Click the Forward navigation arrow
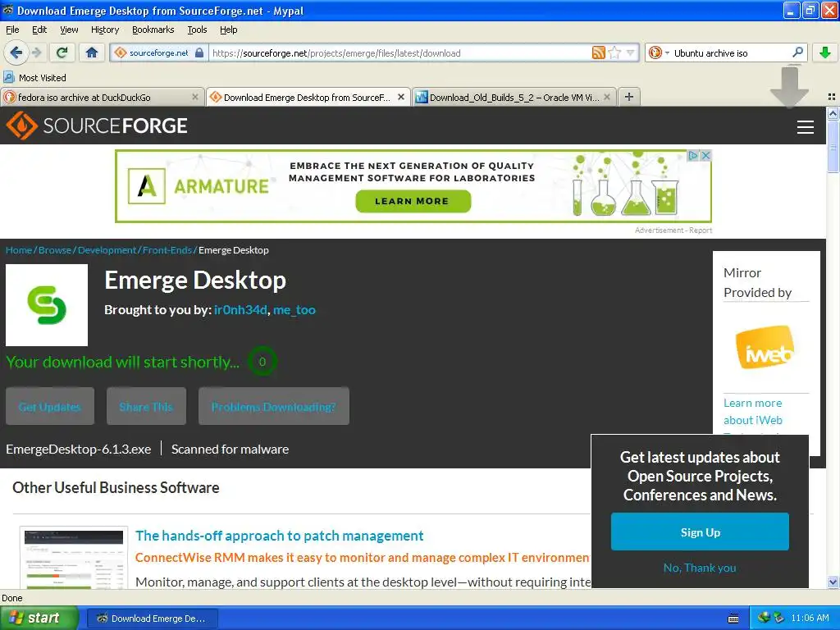The image size is (840, 630). [x=37, y=52]
